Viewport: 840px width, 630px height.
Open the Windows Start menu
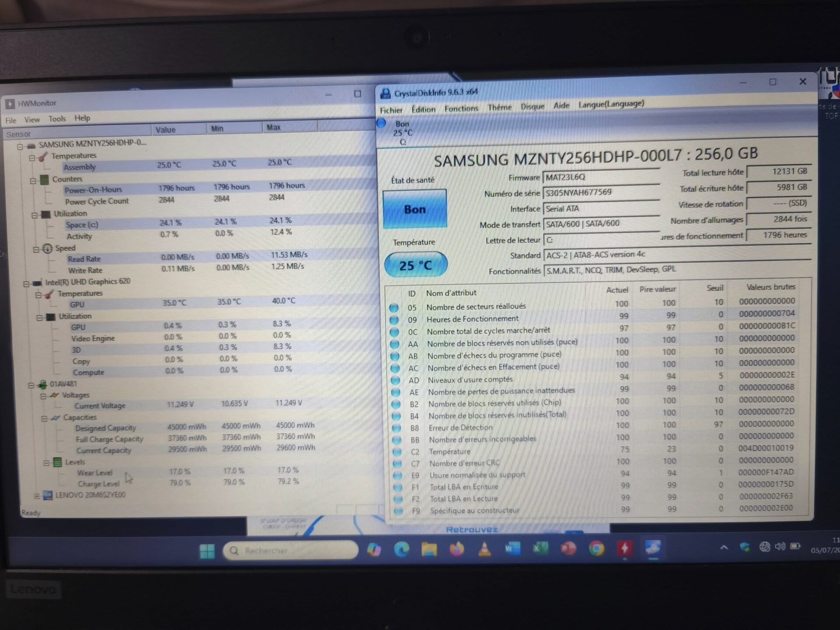tap(207, 551)
